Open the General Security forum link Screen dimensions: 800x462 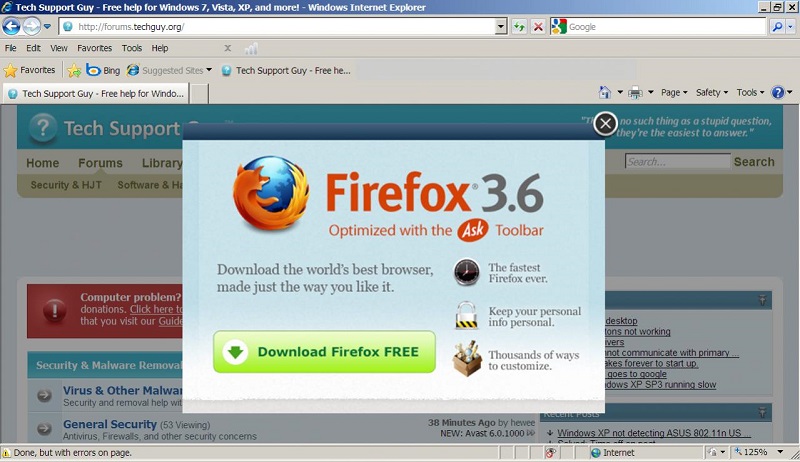coord(110,424)
